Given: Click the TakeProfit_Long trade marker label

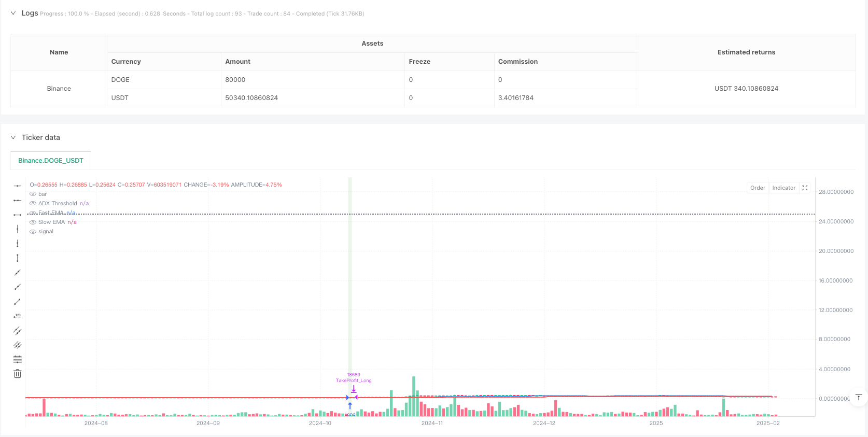Looking at the screenshot, I should click(x=354, y=380).
